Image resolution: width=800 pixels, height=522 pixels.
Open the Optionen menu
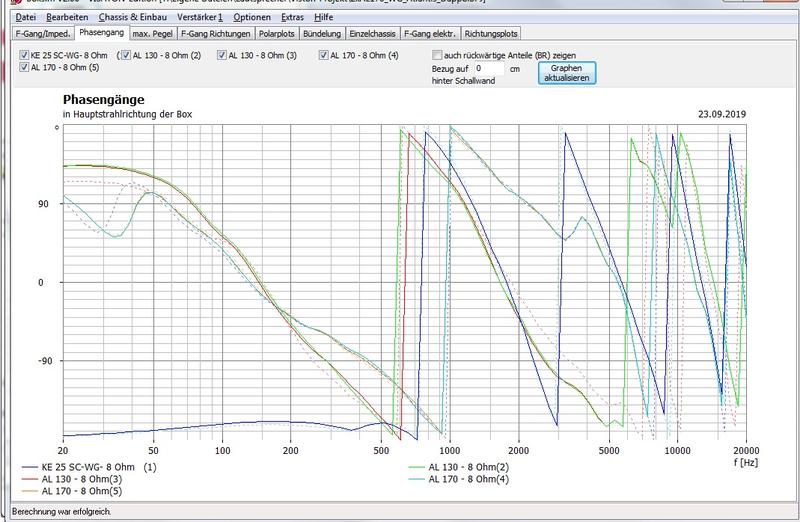click(x=251, y=18)
